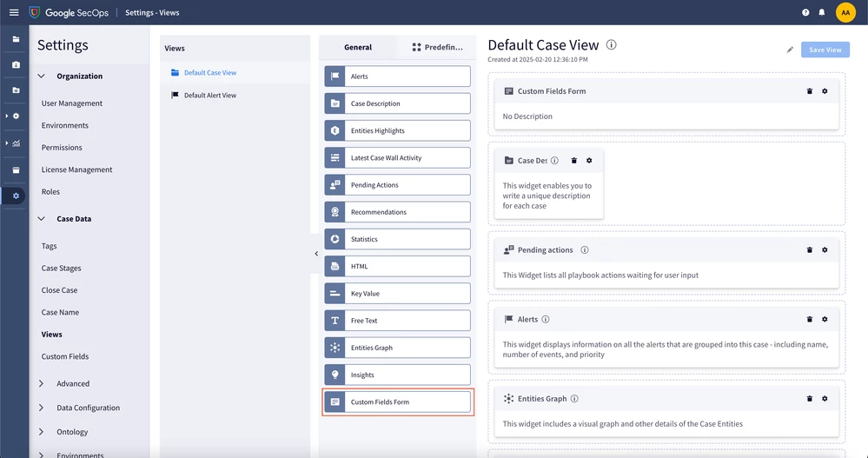Open settings gear of Alerts widget
The image size is (868, 458).
click(825, 319)
